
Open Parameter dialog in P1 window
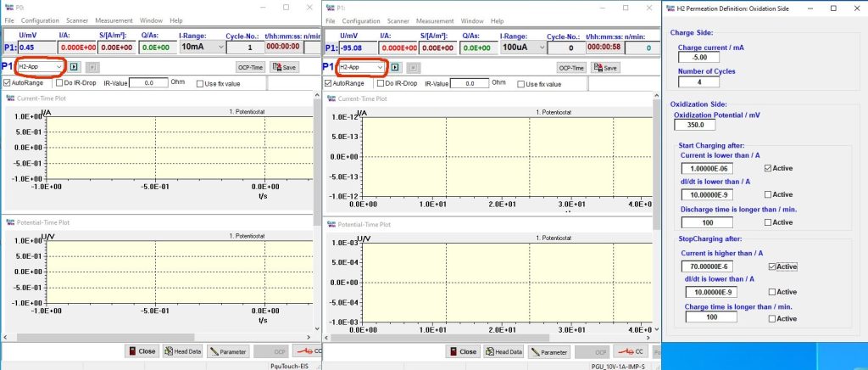[549, 351]
